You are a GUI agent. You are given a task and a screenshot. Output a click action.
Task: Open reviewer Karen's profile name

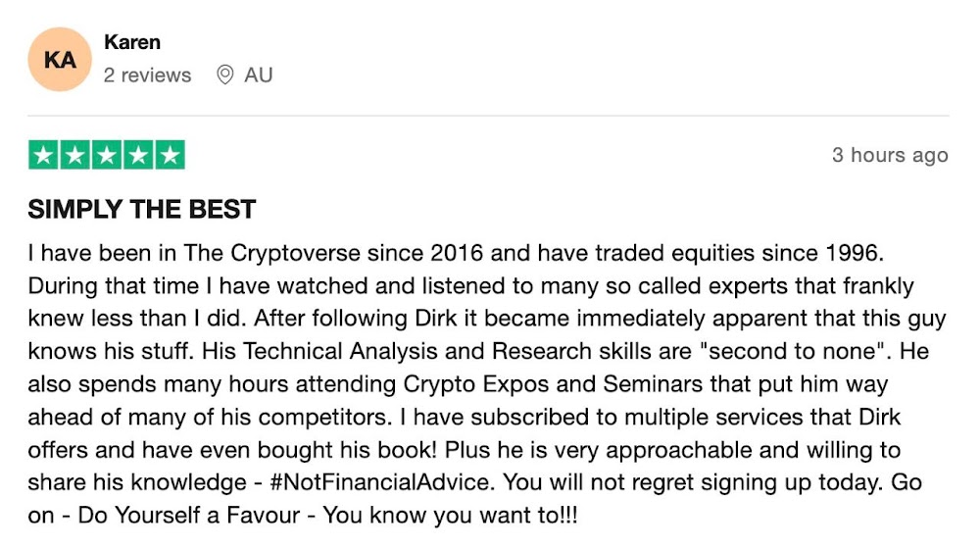tap(132, 42)
